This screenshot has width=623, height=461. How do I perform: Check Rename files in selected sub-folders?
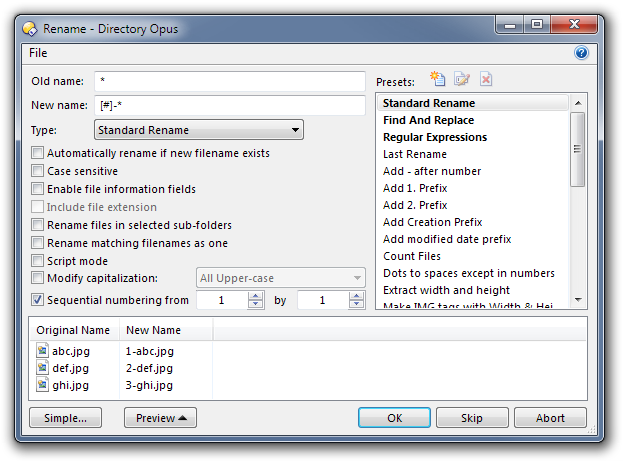[x=37, y=225]
